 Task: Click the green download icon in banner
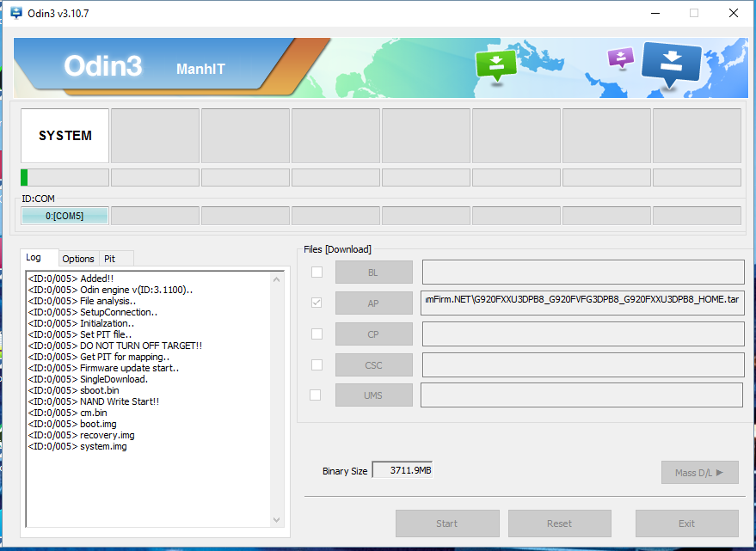pos(496,64)
